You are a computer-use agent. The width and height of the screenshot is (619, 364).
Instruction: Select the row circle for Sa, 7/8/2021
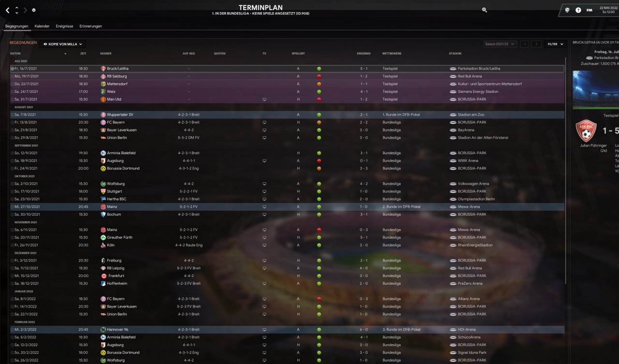click(12, 115)
